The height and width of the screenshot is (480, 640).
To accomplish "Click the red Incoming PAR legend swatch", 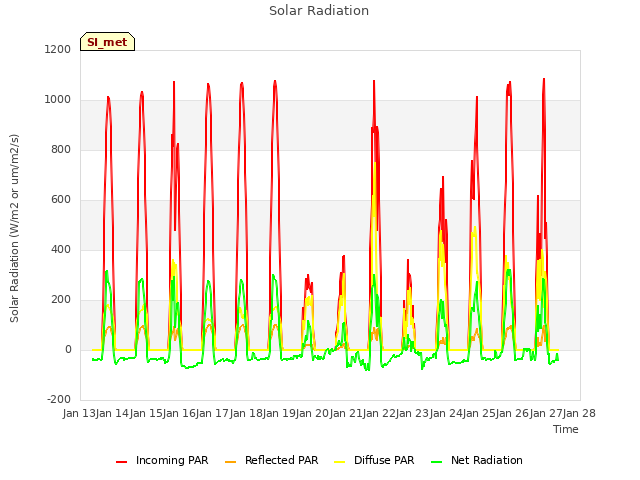I will (x=122, y=462).
